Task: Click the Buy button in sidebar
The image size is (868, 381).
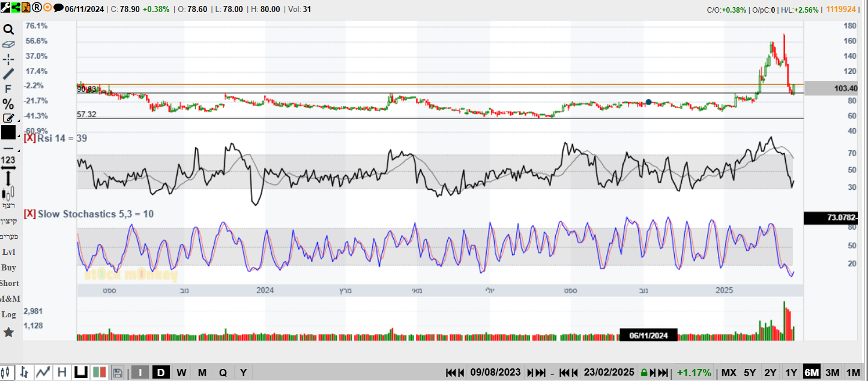Action: pyautogui.click(x=8, y=267)
